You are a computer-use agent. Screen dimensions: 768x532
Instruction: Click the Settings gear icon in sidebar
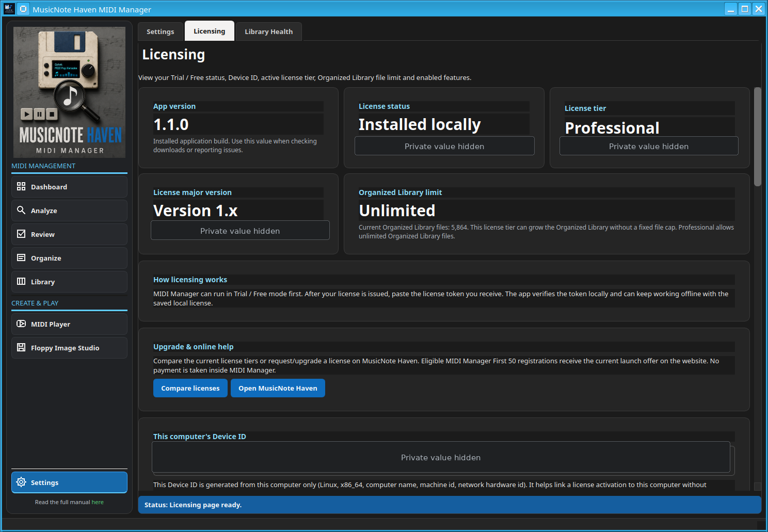(21, 482)
